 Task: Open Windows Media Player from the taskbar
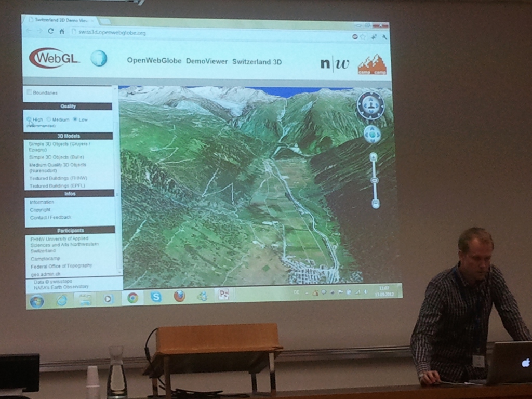pyautogui.click(x=108, y=299)
